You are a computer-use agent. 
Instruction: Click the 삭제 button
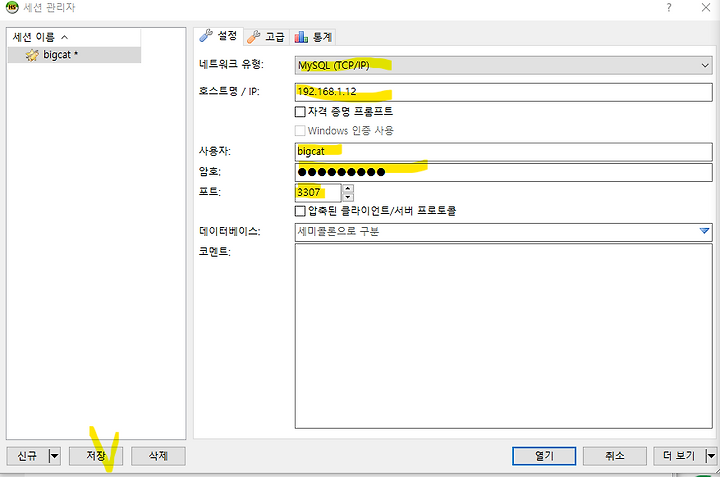pyautogui.click(x=158, y=456)
